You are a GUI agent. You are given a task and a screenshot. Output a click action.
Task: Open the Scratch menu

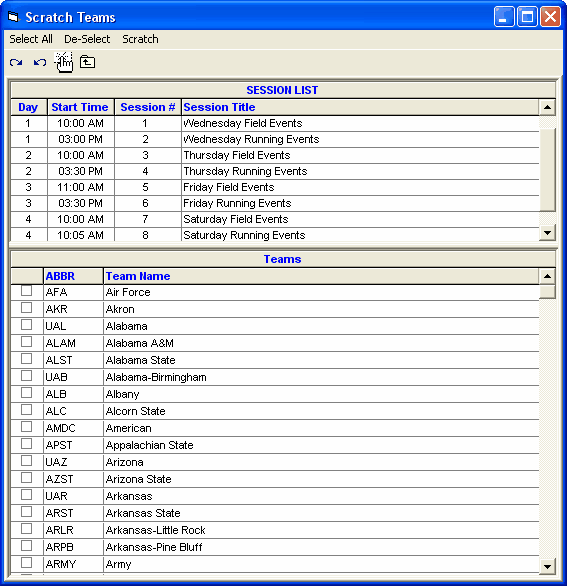[x=141, y=39]
